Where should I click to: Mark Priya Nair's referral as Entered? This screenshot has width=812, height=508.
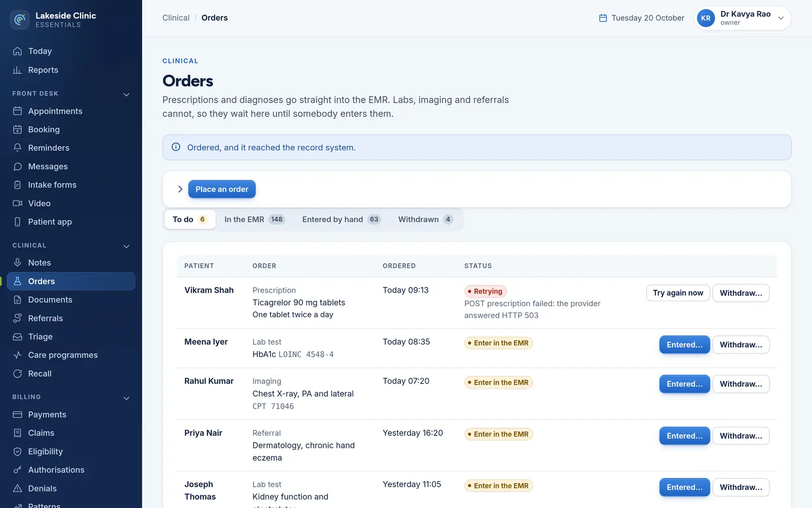click(x=685, y=436)
